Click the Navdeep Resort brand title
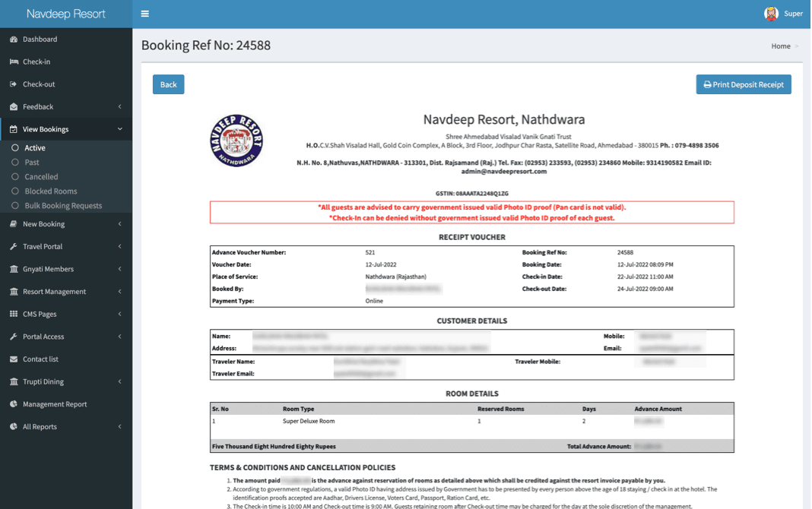Image resolution: width=812 pixels, height=509 pixels. [66, 14]
